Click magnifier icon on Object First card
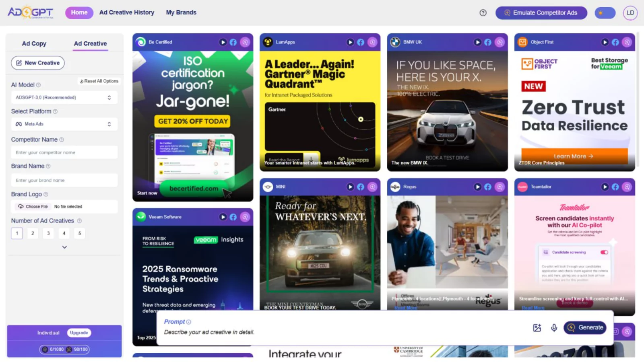This screenshot has width=644, height=362. coord(627,42)
